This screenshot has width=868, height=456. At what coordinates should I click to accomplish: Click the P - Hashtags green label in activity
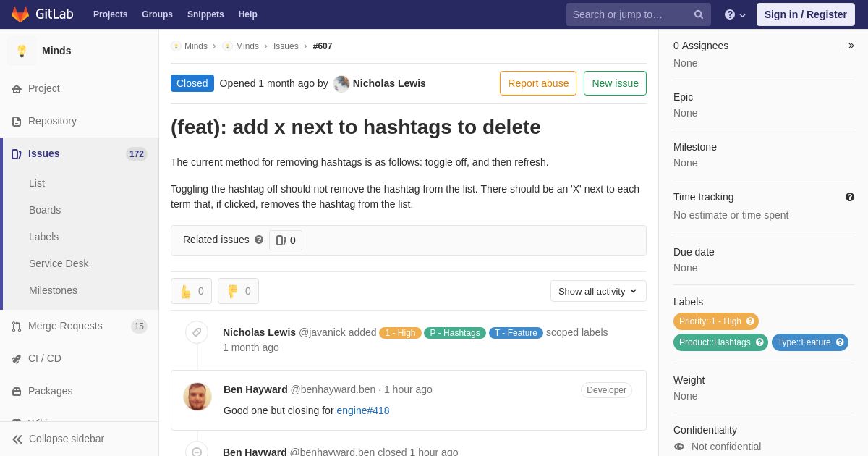point(455,333)
